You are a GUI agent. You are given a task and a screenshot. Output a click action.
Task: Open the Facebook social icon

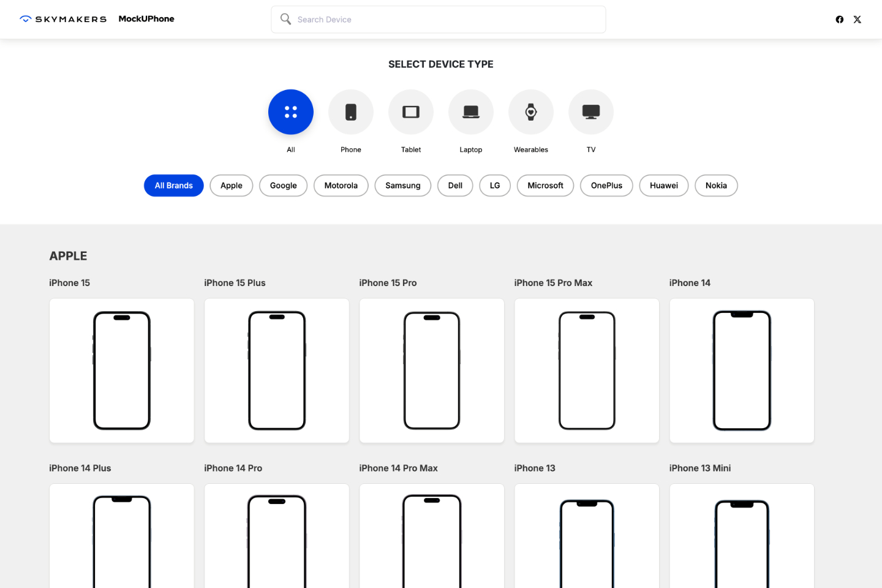[840, 20]
